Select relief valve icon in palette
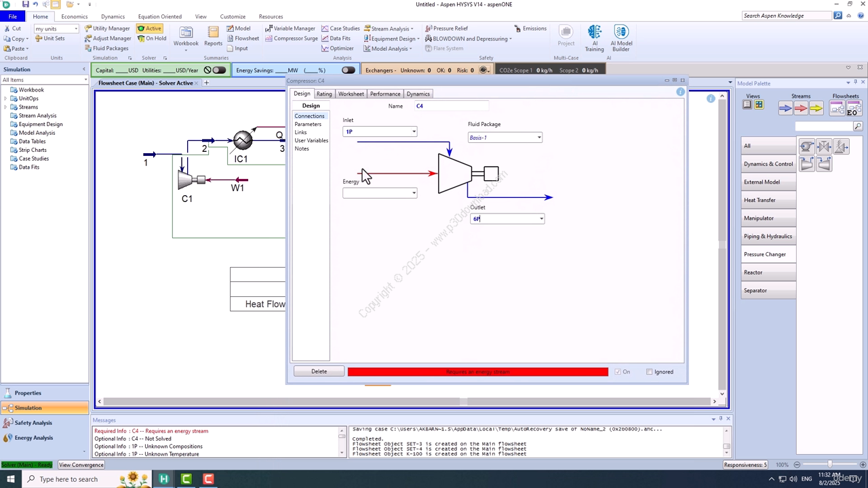This screenshot has width=868, height=488. click(x=842, y=146)
